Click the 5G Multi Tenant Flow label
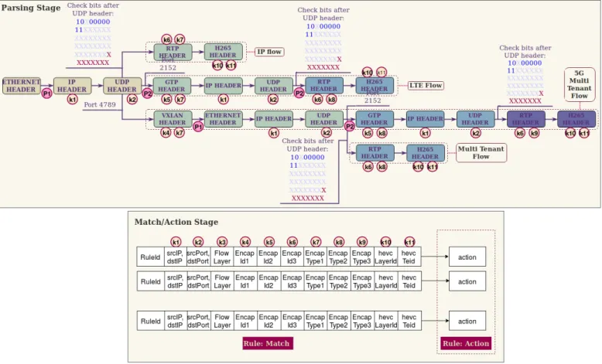Viewport: 602px width, 364px height. [x=580, y=84]
